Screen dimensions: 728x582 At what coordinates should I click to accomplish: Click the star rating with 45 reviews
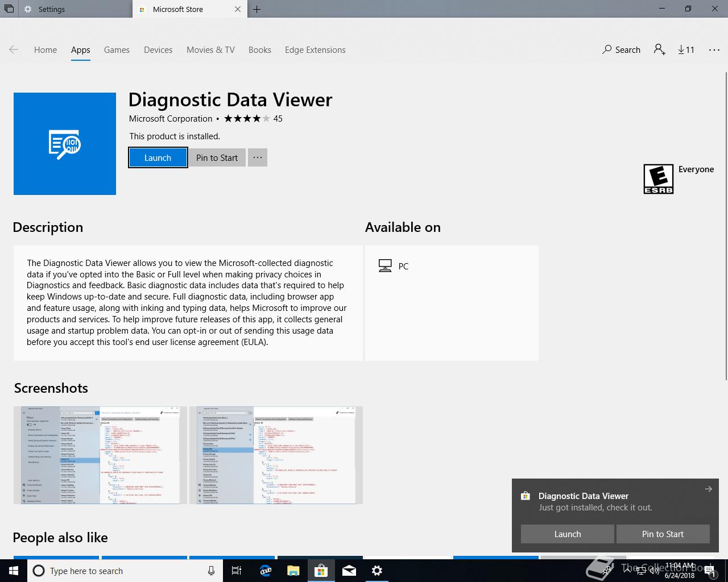[253, 119]
